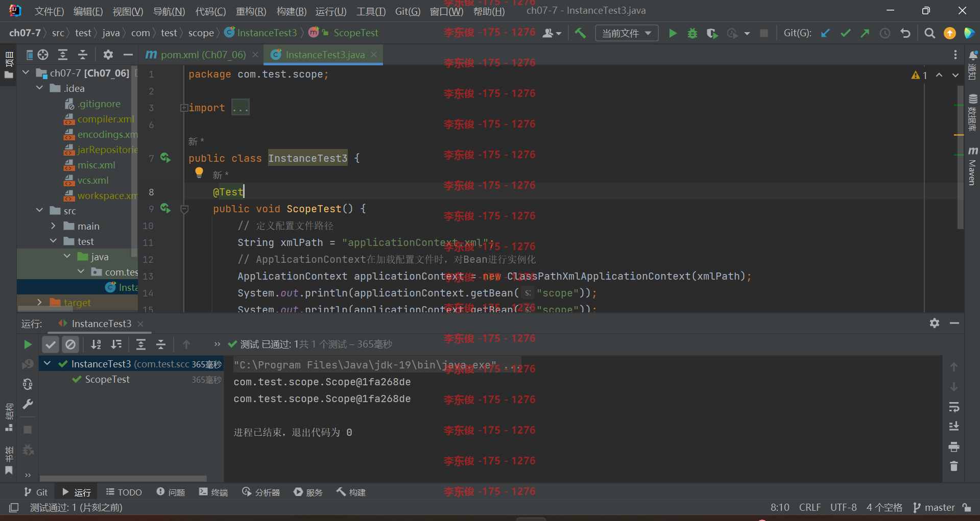Open the TODO tool window tab
The height and width of the screenshot is (521, 980).
click(x=124, y=492)
